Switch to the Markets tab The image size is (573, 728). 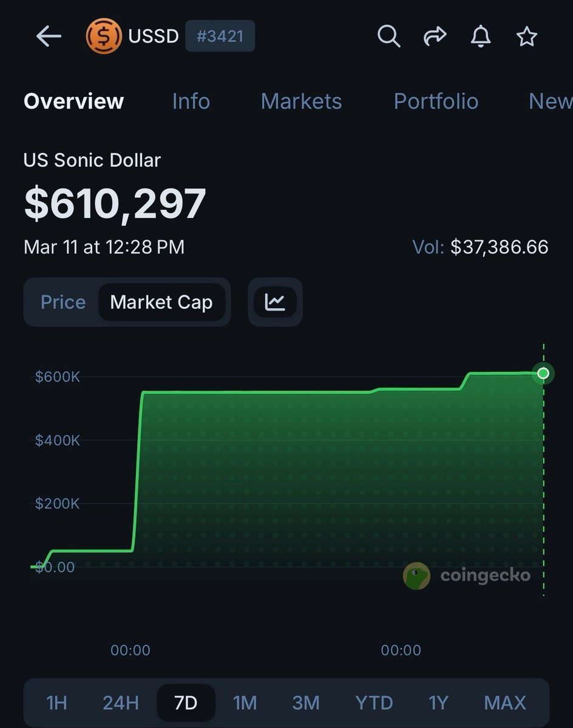[301, 101]
